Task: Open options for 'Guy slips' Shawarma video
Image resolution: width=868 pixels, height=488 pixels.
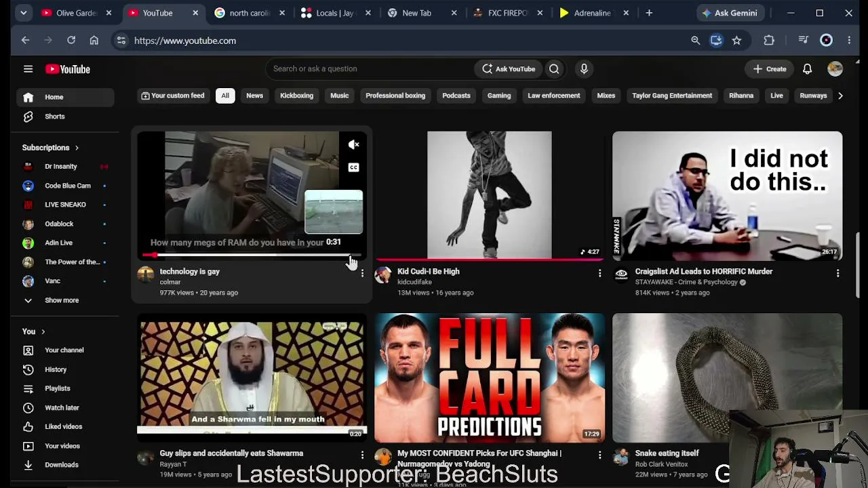Action: pyautogui.click(x=362, y=455)
